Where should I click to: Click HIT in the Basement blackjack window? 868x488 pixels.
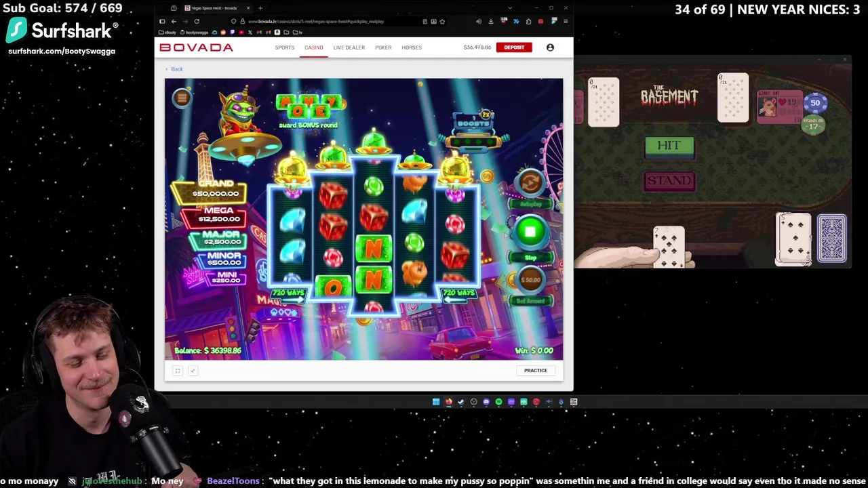pos(669,146)
